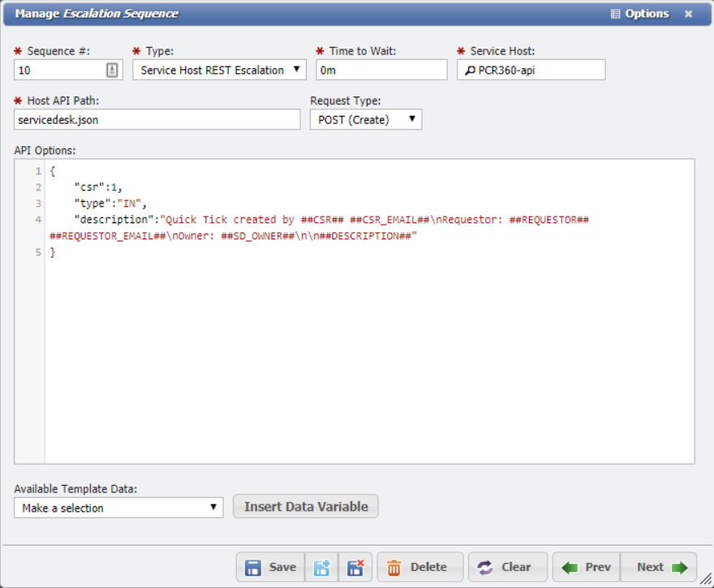Click the green right arrow icon on Next

click(x=678, y=567)
